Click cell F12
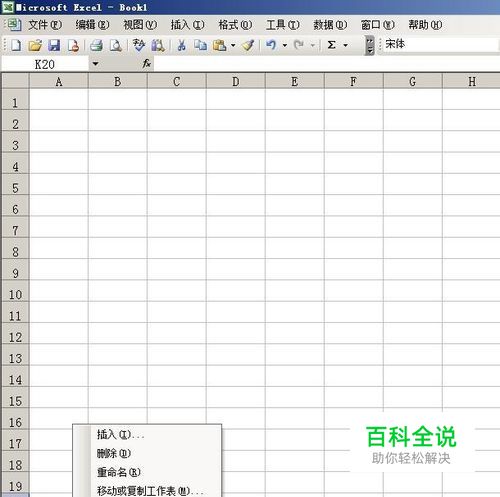This screenshot has width=500, height=497. [354, 333]
